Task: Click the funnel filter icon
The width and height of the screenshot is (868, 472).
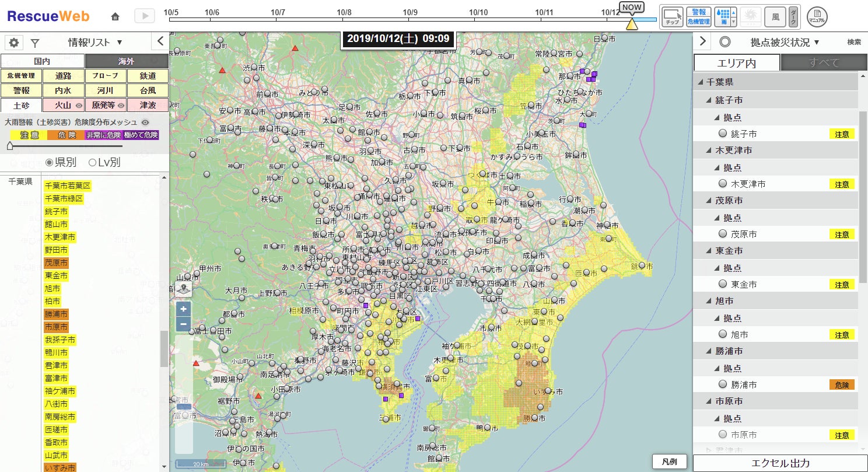Action: (35, 43)
